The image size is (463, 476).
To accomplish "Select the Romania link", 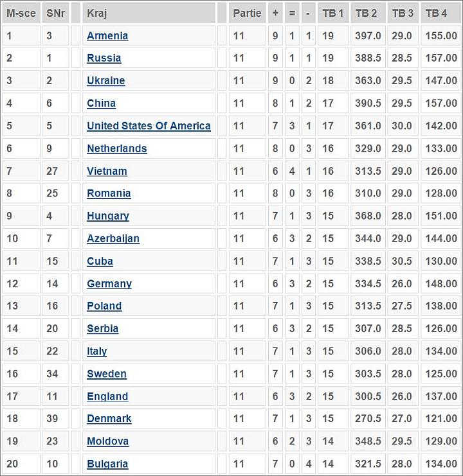I will (x=109, y=193).
